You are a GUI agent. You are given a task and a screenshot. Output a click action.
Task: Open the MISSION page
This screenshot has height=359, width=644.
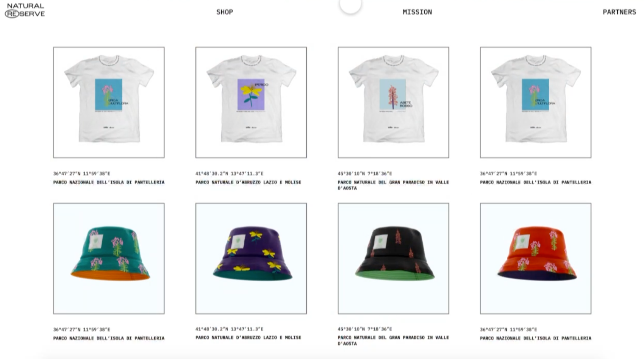click(x=417, y=12)
